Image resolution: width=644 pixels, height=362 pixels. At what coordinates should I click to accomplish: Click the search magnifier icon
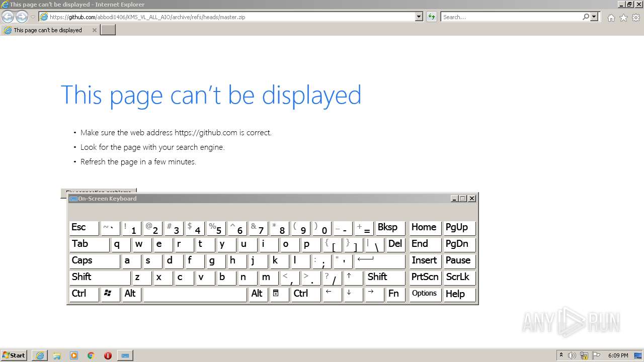[x=586, y=17]
